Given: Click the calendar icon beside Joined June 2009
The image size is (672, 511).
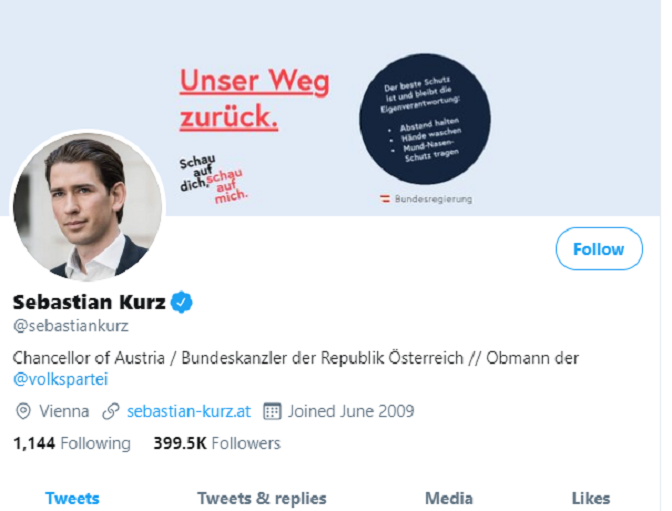Looking at the screenshot, I should click(271, 411).
